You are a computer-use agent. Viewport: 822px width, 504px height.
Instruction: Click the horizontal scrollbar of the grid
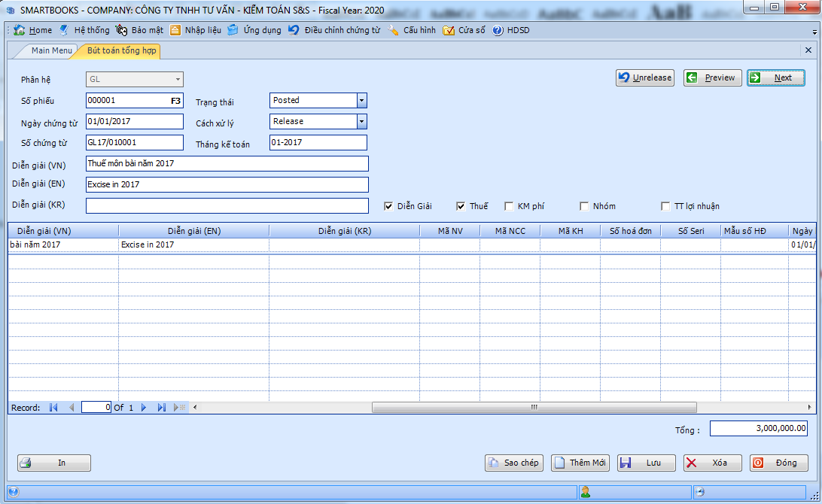pos(534,407)
